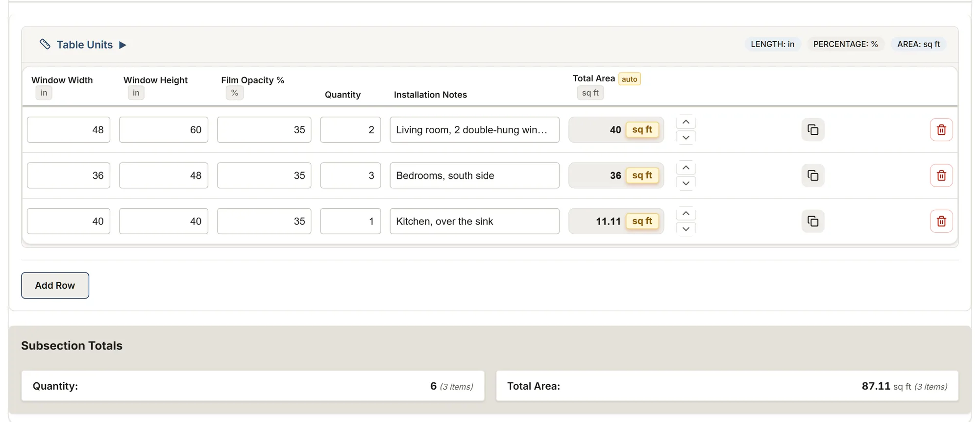980x422 pixels.
Task: Duplicate the Living room row
Action: tap(813, 130)
